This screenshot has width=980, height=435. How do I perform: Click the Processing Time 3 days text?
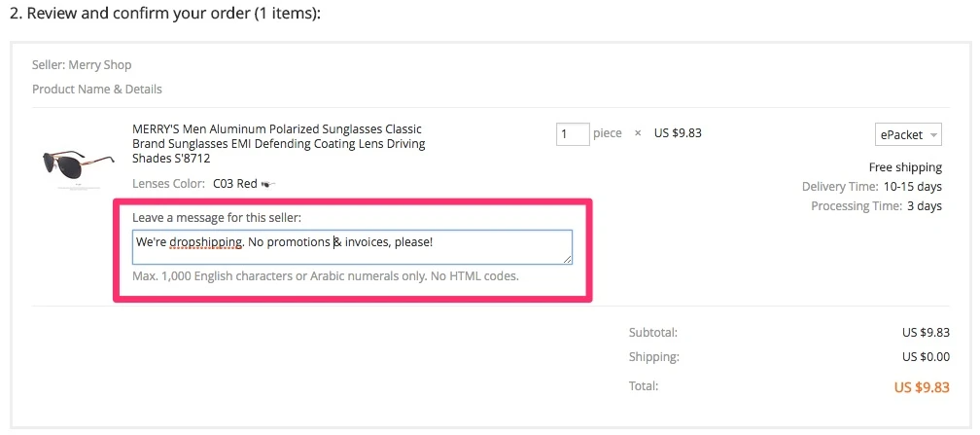(x=876, y=206)
